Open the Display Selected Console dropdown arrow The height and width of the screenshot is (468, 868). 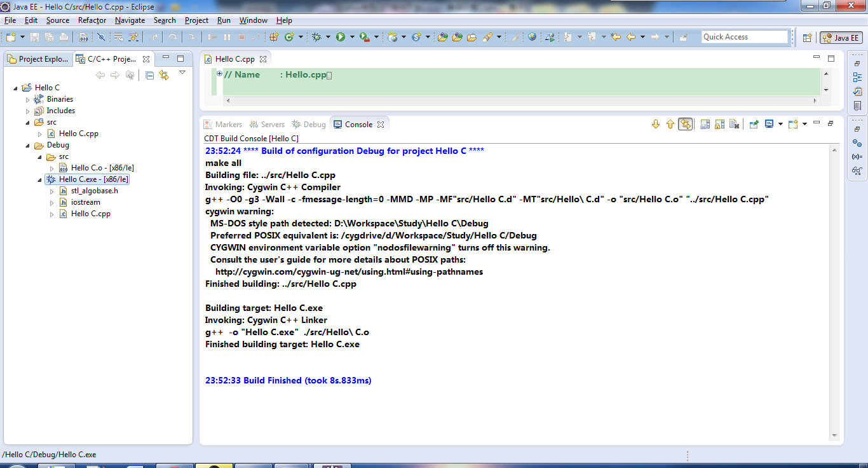pyautogui.click(x=780, y=124)
